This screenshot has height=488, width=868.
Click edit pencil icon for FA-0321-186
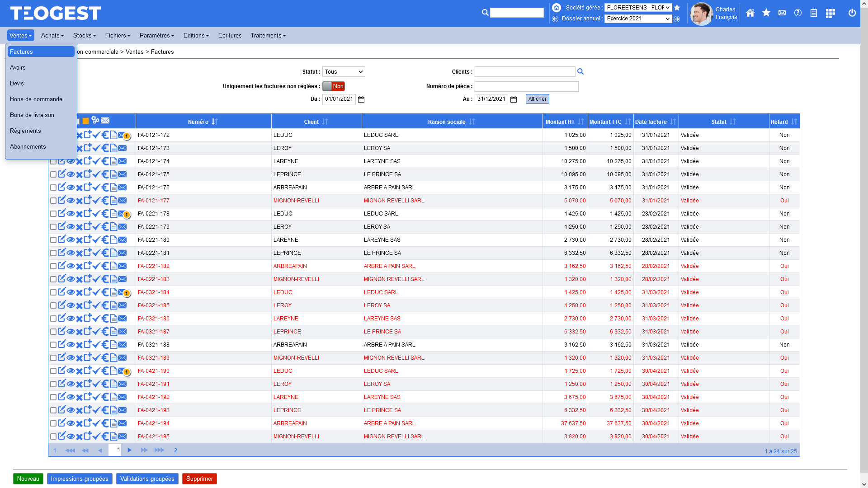pos(62,318)
